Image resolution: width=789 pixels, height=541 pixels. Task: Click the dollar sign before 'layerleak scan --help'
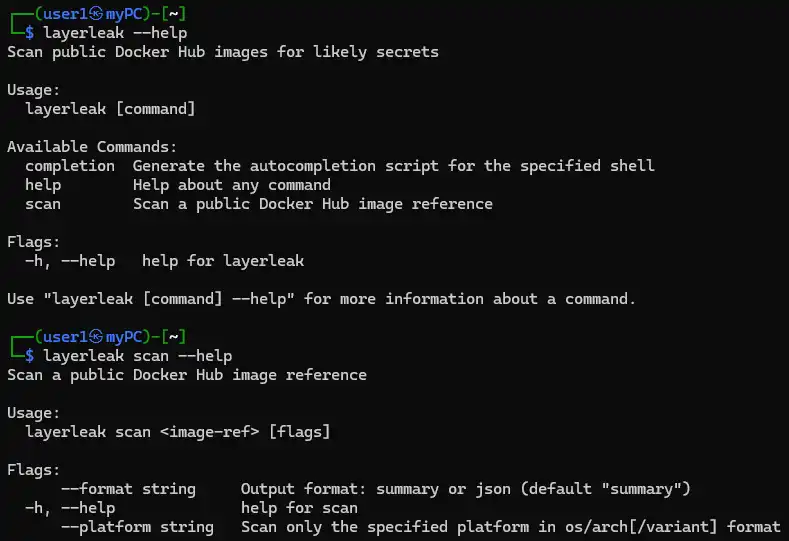coord(30,356)
